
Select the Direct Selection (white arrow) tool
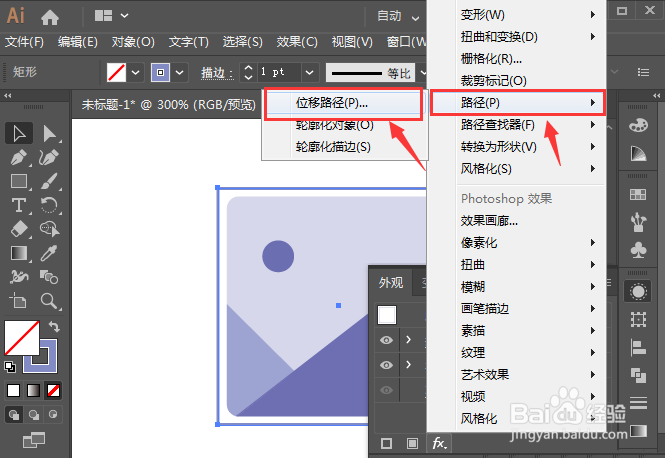50,133
